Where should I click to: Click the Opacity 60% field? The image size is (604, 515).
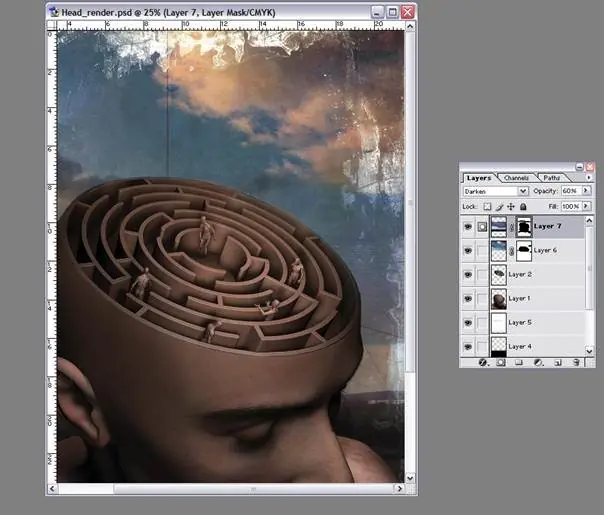[571, 191]
